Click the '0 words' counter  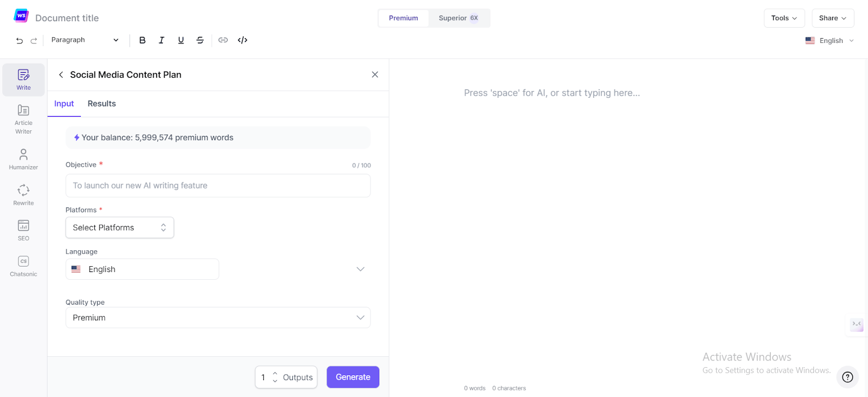tap(475, 388)
